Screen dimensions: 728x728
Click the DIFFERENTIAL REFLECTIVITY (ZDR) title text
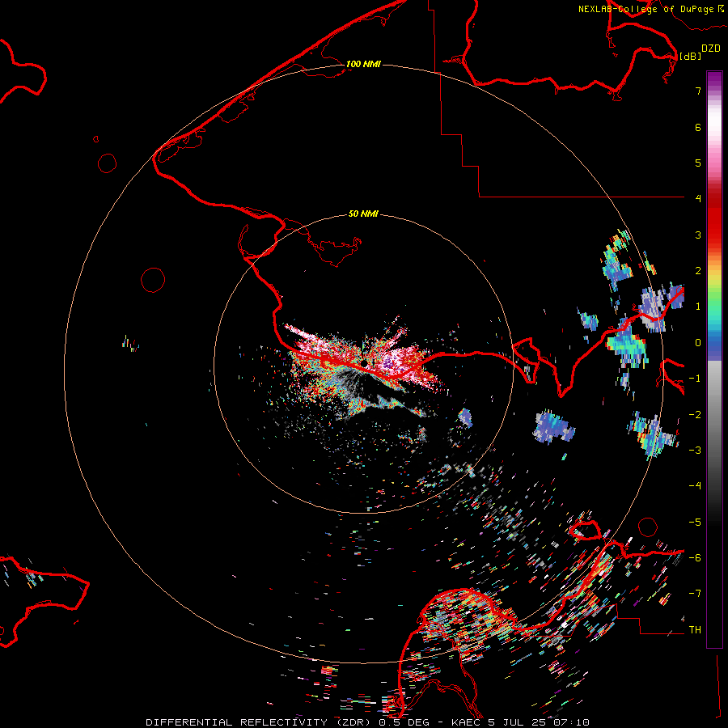(x=258, y=722)
